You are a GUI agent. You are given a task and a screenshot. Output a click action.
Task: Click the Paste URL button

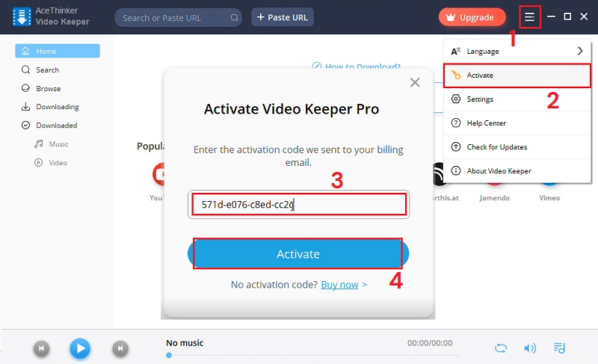(283, 17)
